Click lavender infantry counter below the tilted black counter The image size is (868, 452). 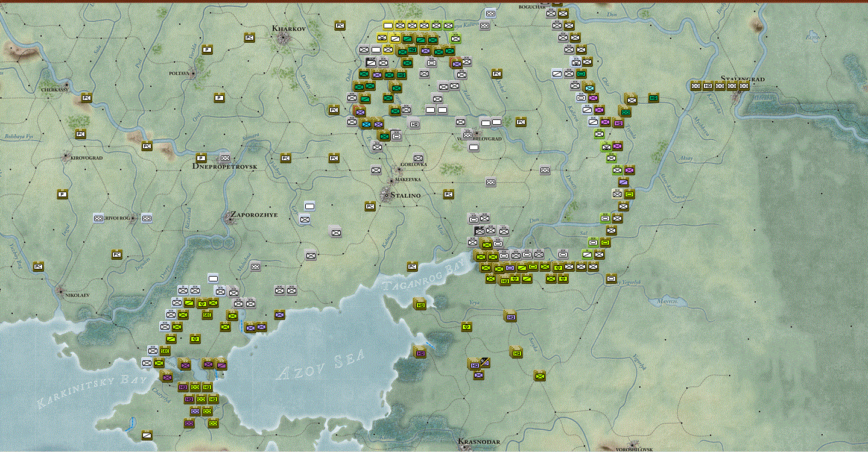(x=478, y=375)
